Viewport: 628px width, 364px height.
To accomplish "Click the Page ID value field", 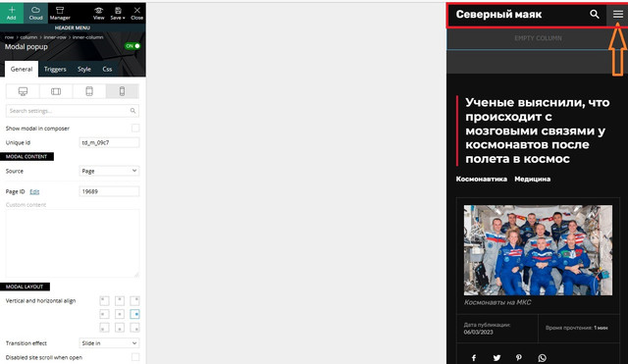I will pos(109,191).
